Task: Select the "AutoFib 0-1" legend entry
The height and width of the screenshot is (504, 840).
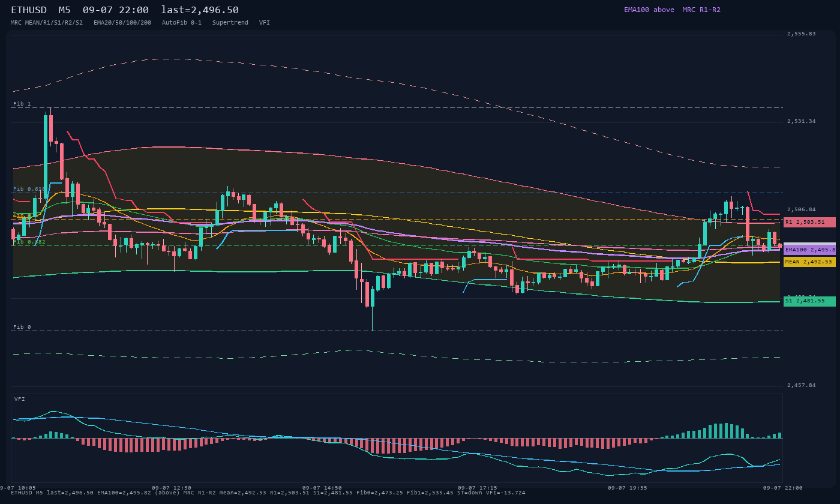Action: tap(182, 22)
